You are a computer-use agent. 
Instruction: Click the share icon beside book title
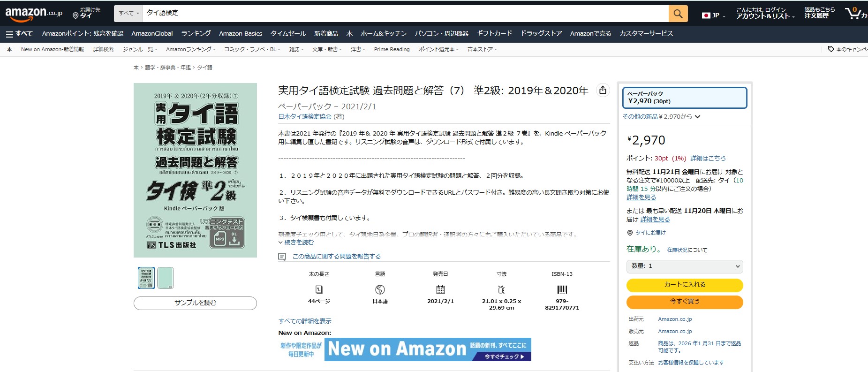pyautogui.click(x=603, y=90)
